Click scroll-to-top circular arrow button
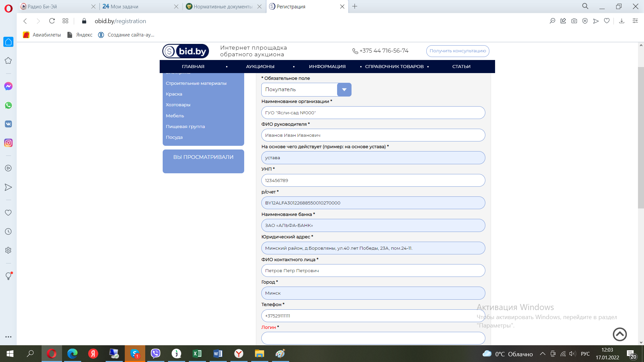 (620, 334)
